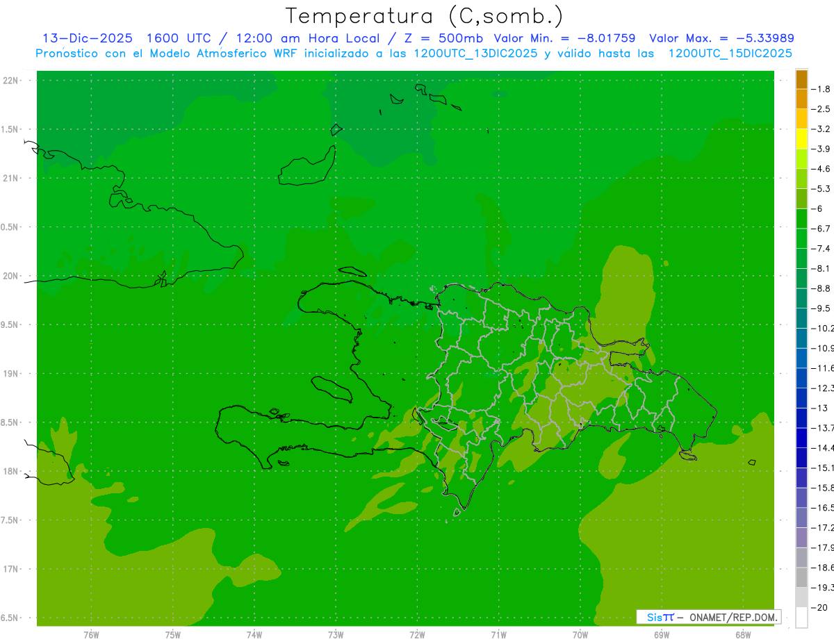The image size is (834, 644).
Task: Select the date '13-Dic-2025' in the header
Action: pyautogui.click(x=88, y=38)
